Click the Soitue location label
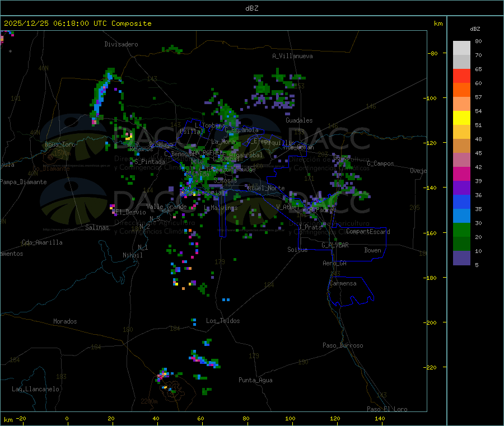Screen dimensions: 504x426 (297, 250)
